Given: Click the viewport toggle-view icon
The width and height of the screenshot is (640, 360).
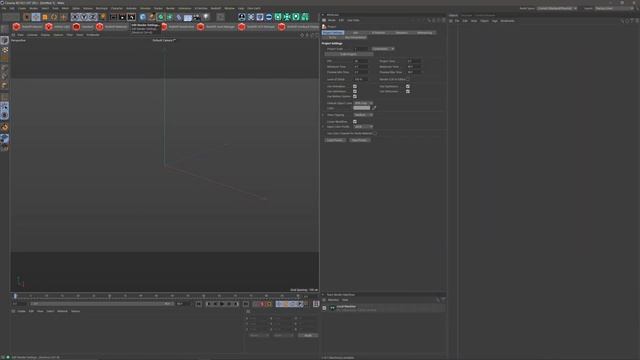Looking at the screenshot, I should point(317,35).
